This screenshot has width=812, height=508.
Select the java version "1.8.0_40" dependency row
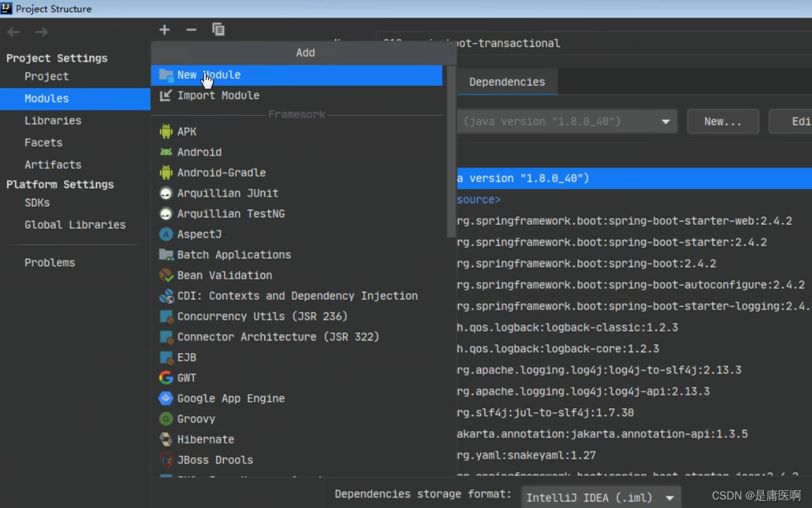pyautogui.click(x=634, y=178)
